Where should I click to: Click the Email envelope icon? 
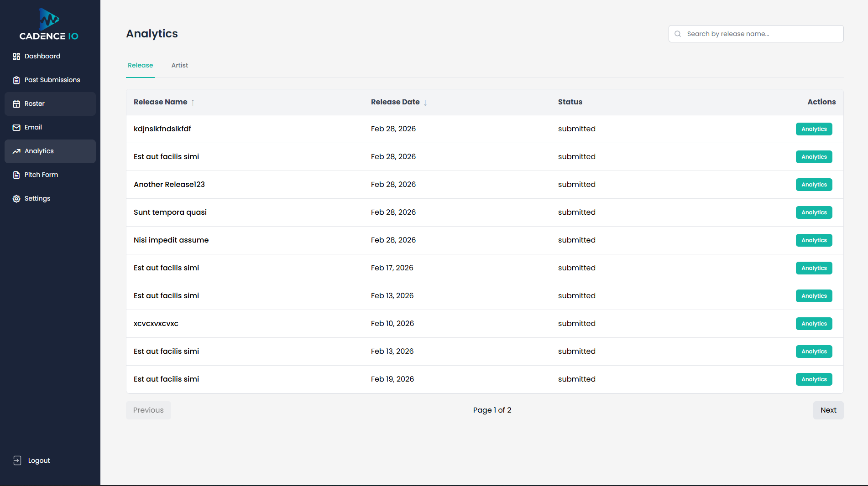pyautogui.click(x=16, y=128)
